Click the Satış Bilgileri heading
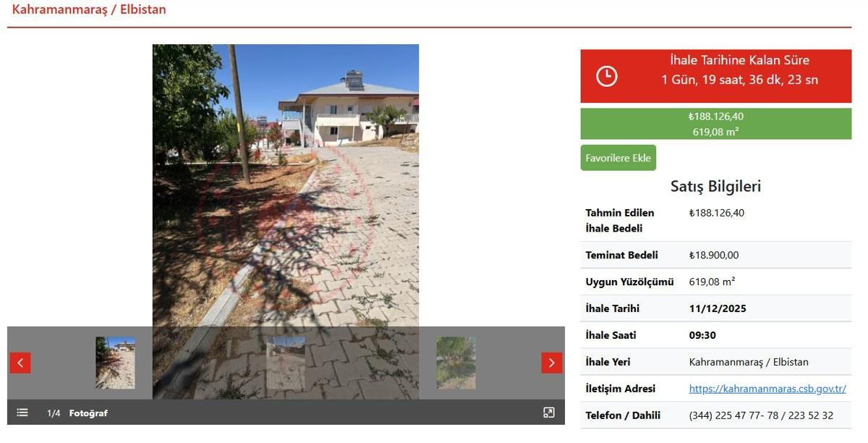 tap(716, 186)
